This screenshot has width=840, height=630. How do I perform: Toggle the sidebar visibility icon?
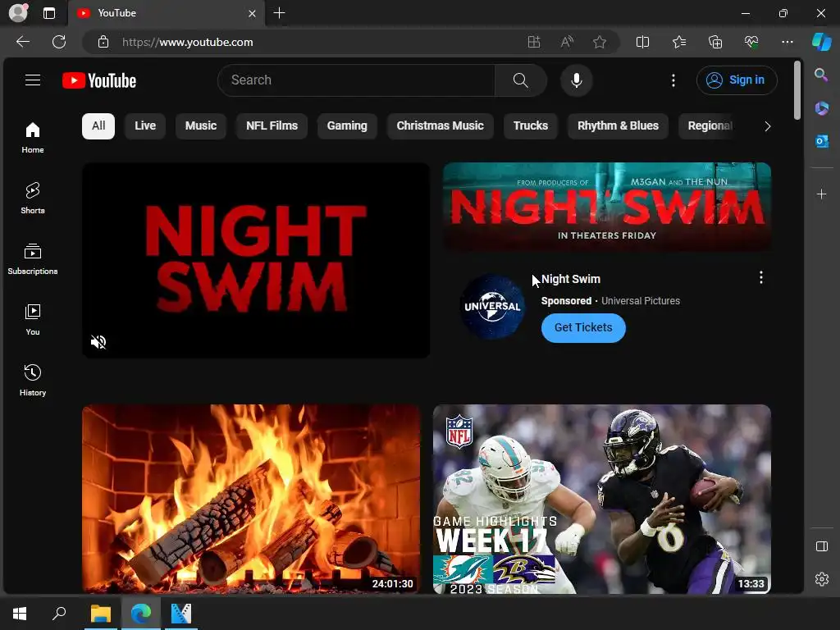(821, 546)
